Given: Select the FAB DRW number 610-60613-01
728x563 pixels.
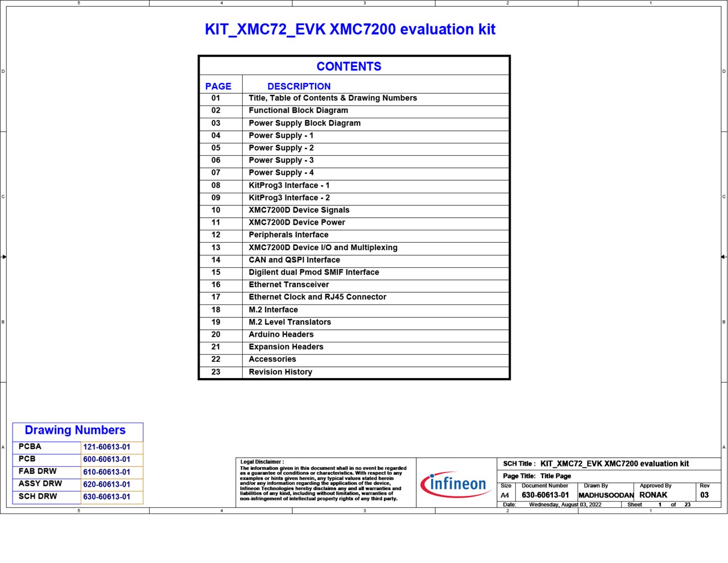Looking at the screenshot, I should 106,472.
